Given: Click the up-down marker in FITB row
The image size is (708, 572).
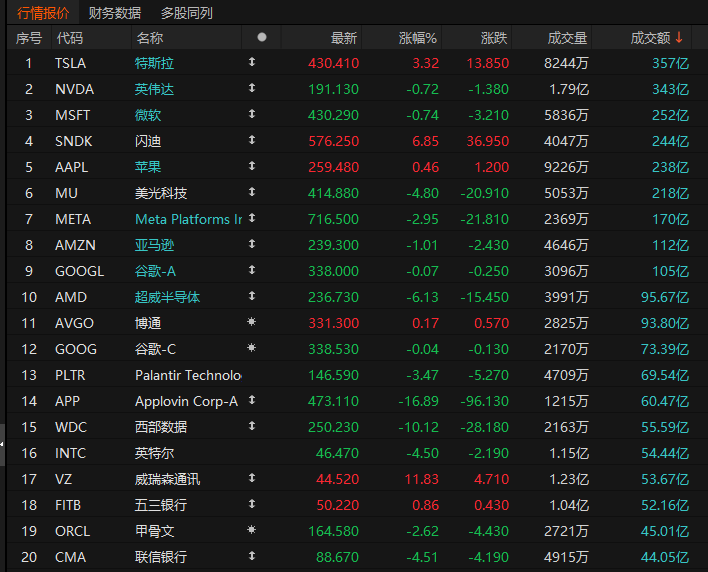Looking at the screenshot, I should [x=252, y=504].
